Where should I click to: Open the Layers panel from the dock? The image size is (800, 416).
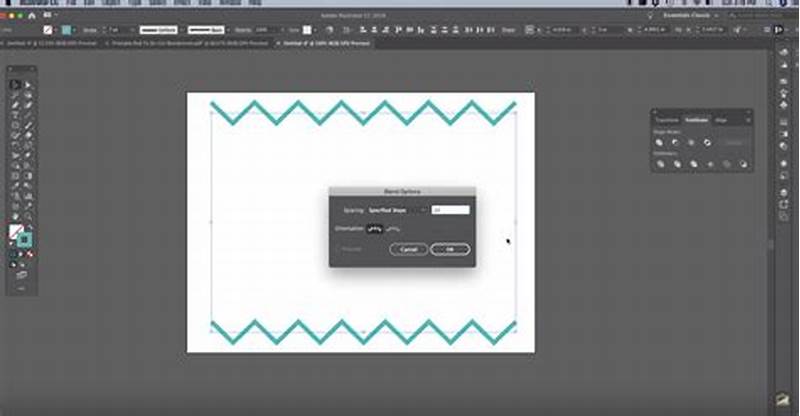coord(783,193)
